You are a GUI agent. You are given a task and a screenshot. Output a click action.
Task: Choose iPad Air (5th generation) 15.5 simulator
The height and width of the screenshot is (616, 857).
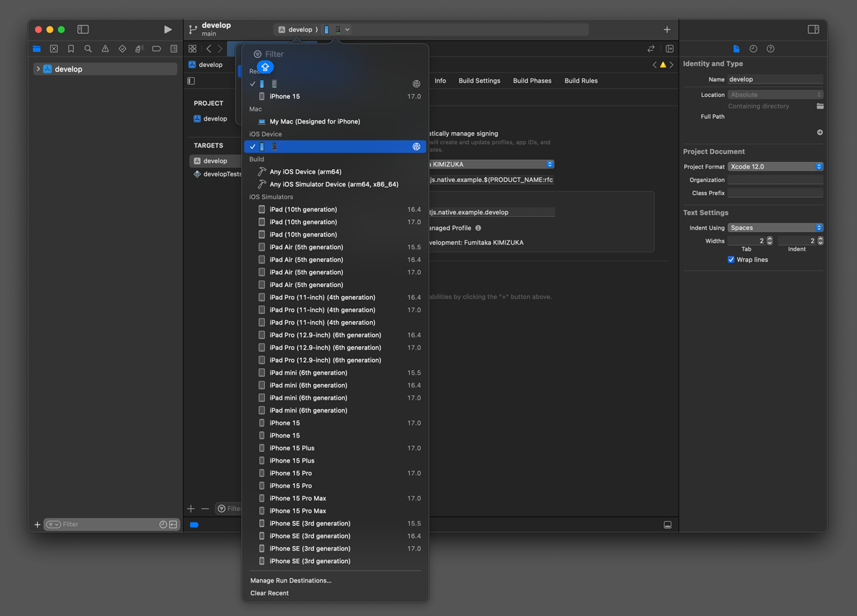click(x=335, y=247)
